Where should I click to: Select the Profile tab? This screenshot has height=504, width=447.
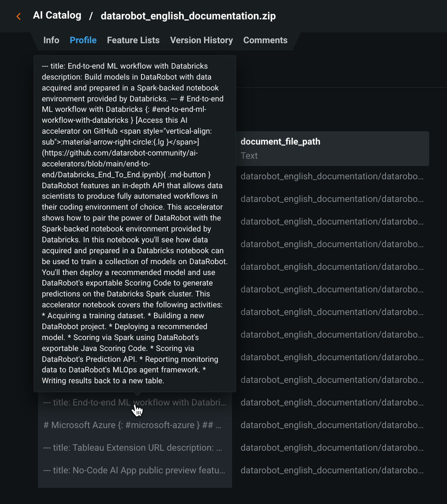tap(83, 40)
